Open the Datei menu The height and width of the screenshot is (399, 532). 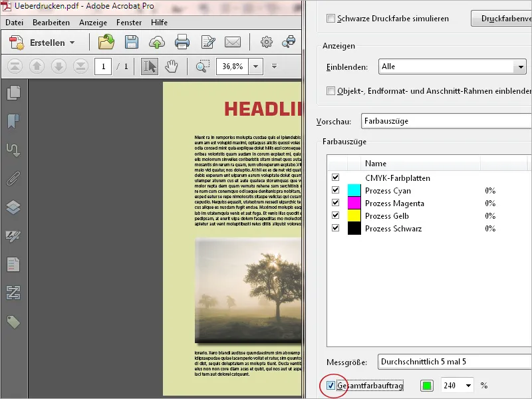pos(14,23)
